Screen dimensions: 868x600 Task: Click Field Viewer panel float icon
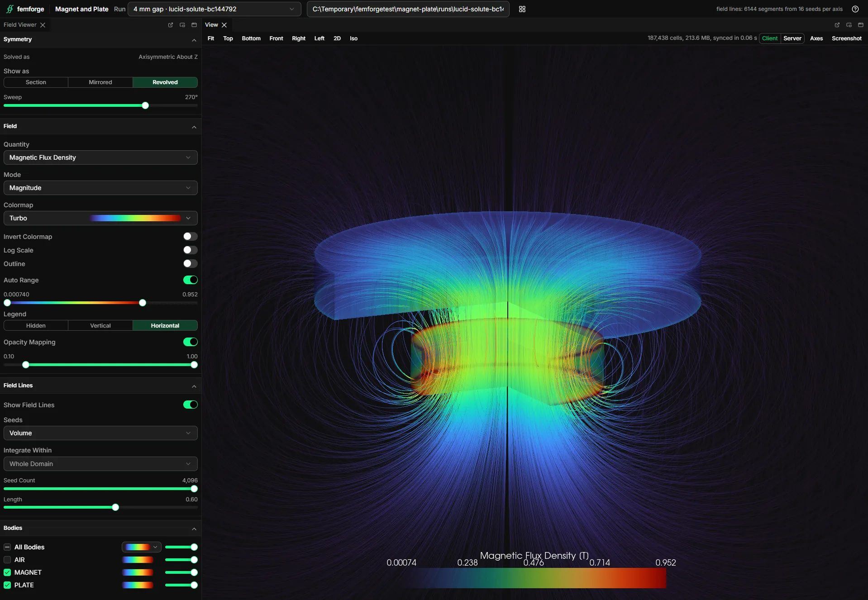pyautogui.click(x=182, y=25)
